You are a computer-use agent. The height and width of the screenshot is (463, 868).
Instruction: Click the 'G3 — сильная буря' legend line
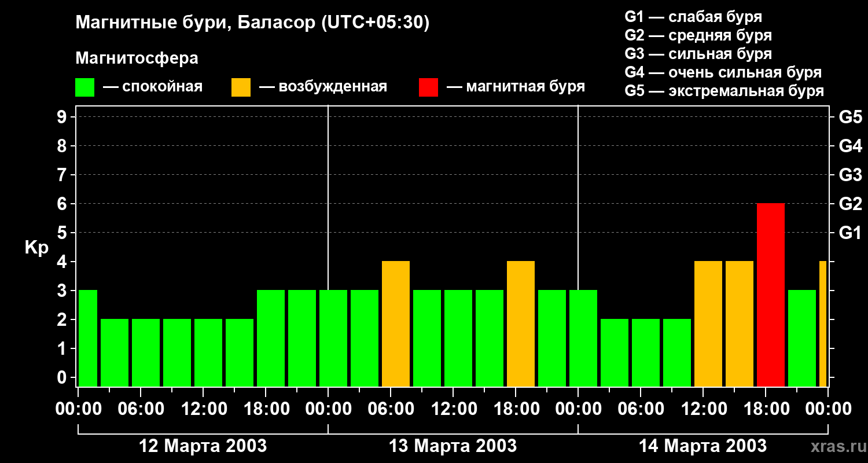click(x=698, y=54)
